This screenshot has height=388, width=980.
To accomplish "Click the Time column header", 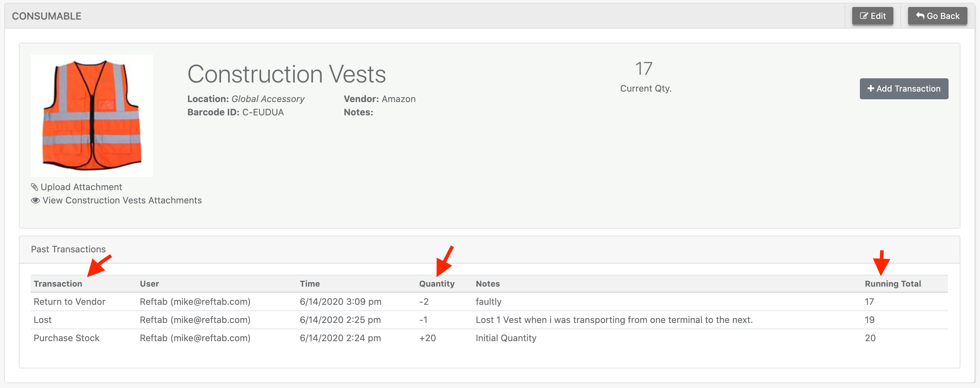I will [x=310, y=284].
